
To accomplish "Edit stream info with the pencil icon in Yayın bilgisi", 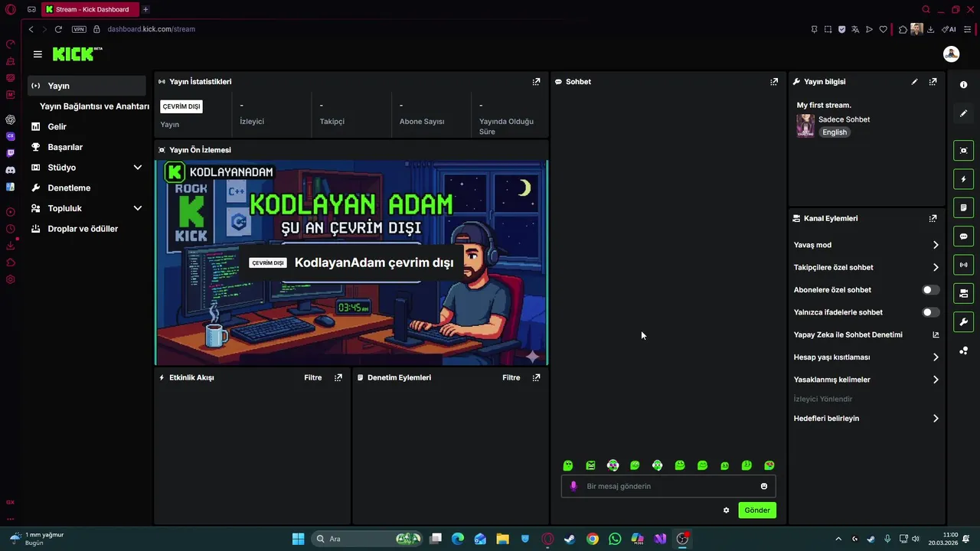I will point(914,82).
